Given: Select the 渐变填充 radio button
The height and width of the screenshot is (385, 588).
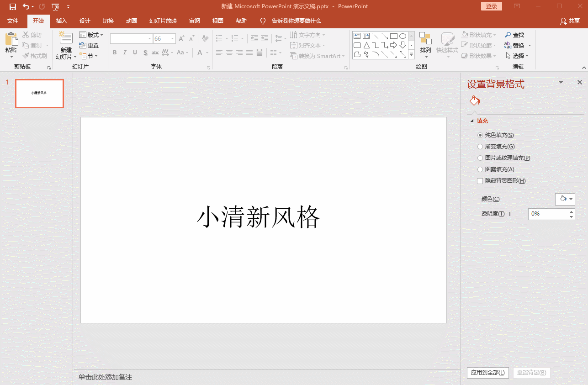Looking at the screenshot, I should (480, 146).
